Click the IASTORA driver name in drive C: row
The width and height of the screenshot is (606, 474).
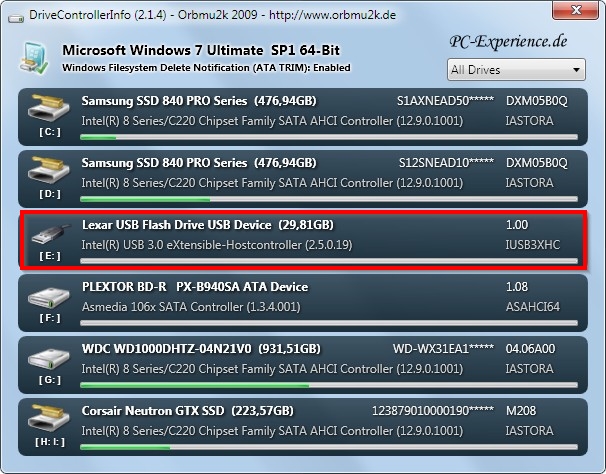point(529,121)
